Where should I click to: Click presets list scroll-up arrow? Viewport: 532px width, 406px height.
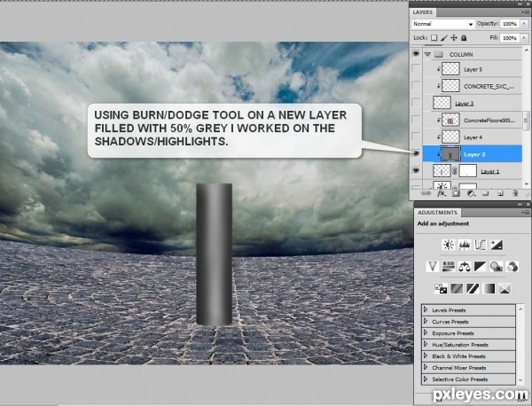point(520,308)
